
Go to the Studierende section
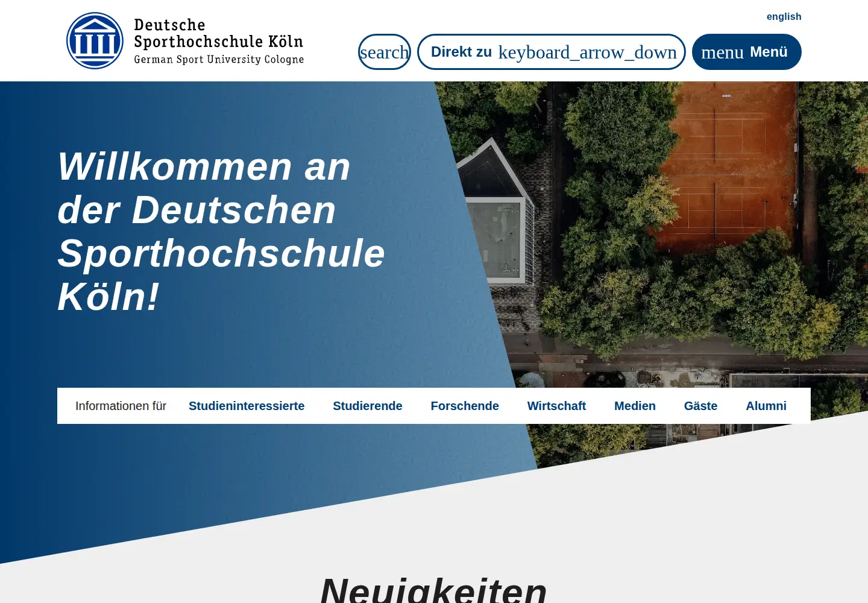[x=368, y=406]
